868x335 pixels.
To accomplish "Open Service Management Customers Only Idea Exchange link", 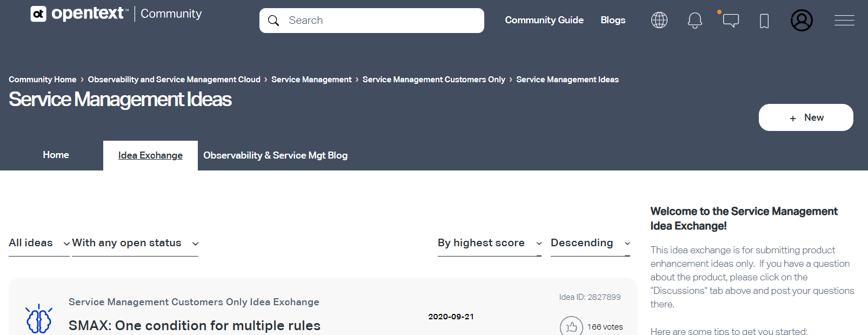I will tap(194, 302).
